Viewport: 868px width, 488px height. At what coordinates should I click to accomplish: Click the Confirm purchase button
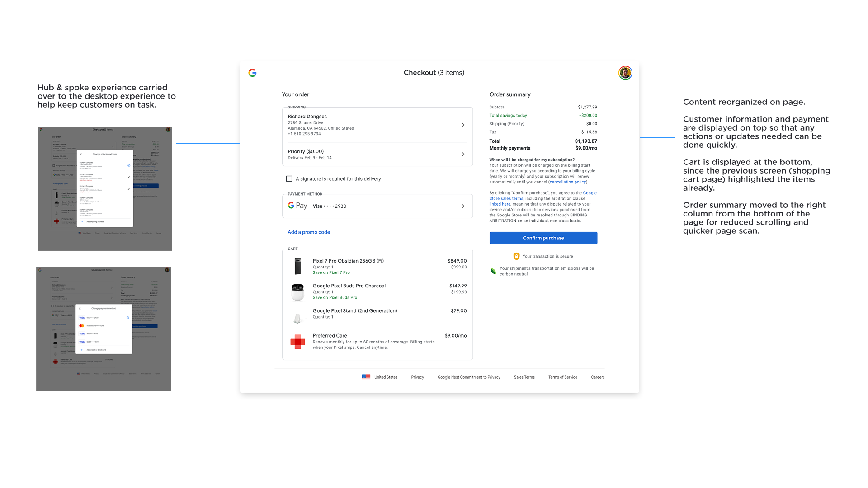pos(543,238)
